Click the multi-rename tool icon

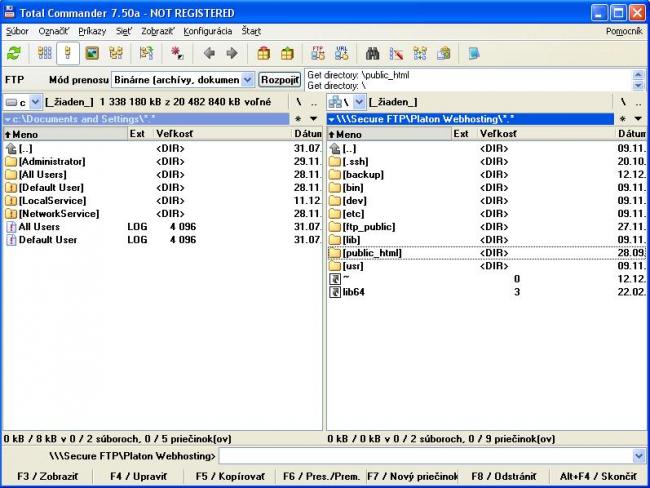point(396,53)
